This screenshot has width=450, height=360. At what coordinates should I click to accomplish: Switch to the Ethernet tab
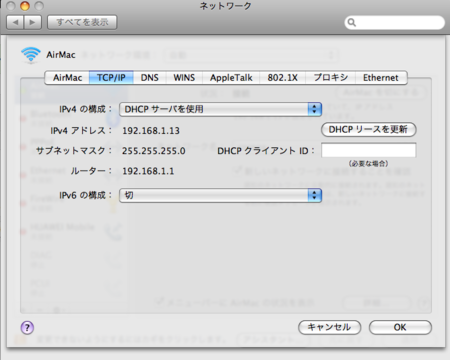(381, 78)
